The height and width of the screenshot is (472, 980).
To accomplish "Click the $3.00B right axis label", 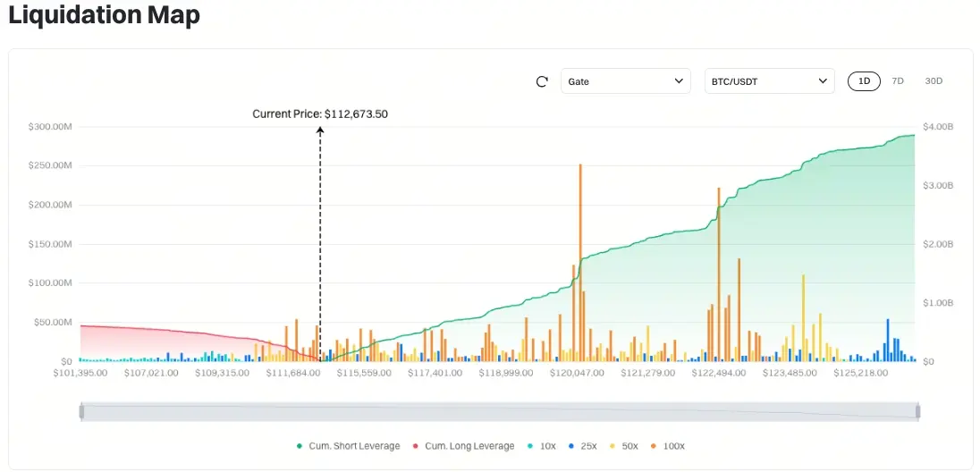I will (x=937, y=186).
